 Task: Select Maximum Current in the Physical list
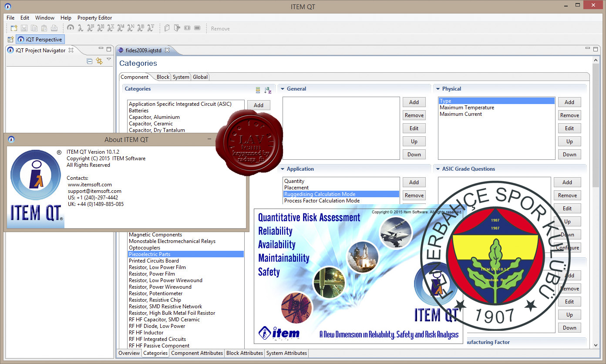click(496, 114)
